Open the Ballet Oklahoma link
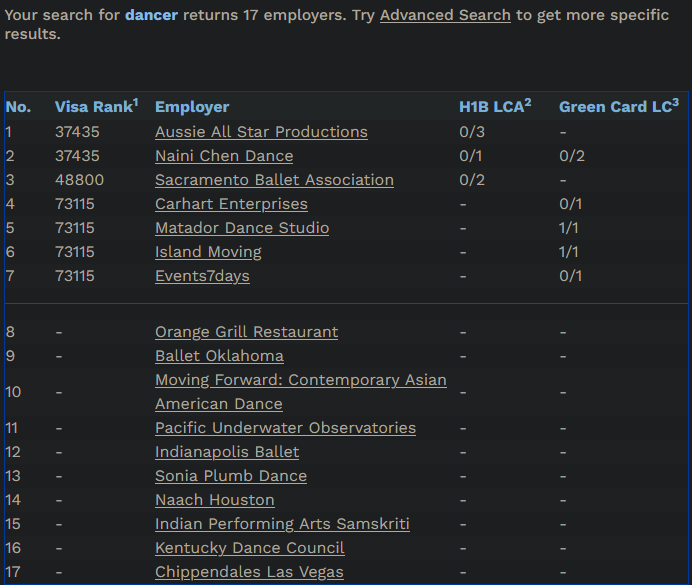Image resolution: width=692 pixels, height=585 pixels. pyautogui.click(x=219, y=356)
